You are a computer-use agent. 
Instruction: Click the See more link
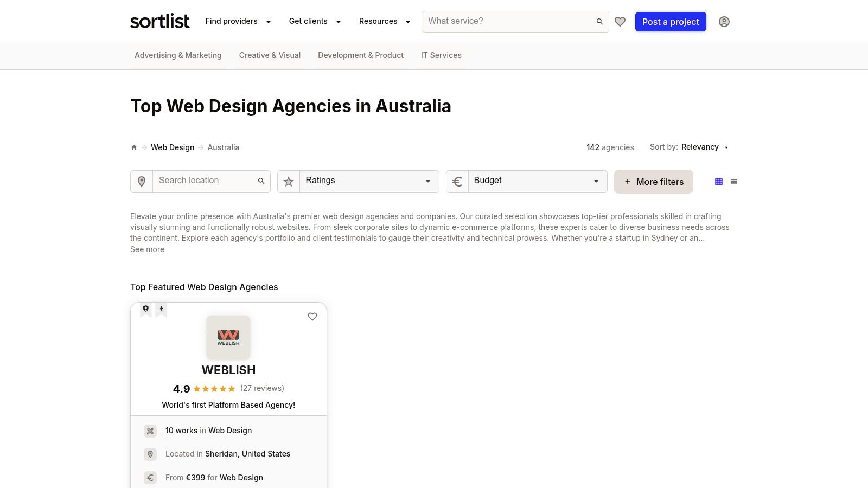147,249
